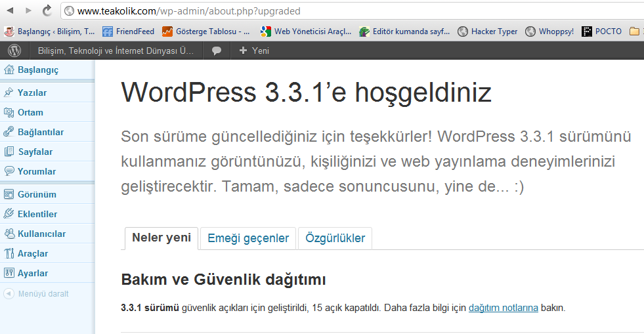This screenshot has height=334, width=644.
Task: Open the site name in admin bar
Action: pyautogui.click(x=116, y=51)
